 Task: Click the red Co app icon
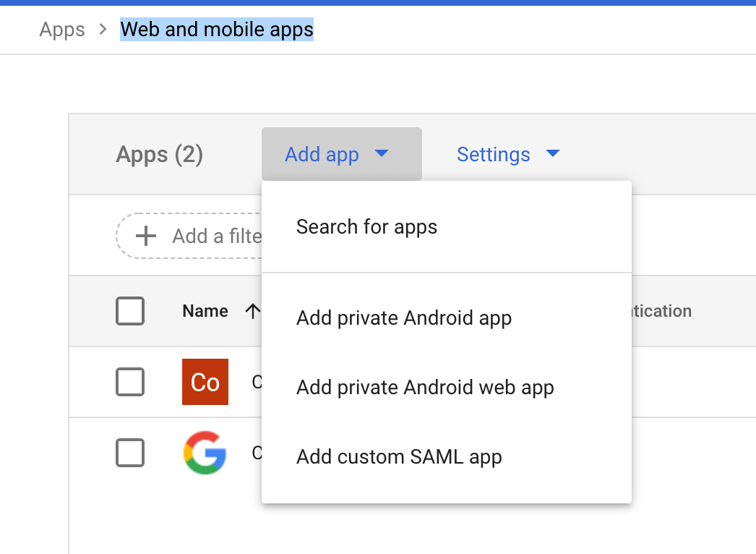[205, 382]
